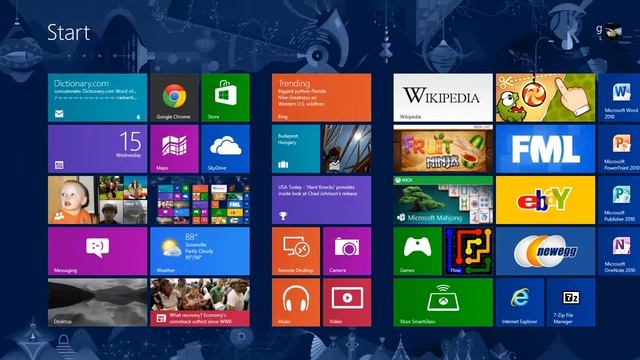Launch Microsoft Publisher 2010 tile

pyautogui.click(x=619, y=200)
